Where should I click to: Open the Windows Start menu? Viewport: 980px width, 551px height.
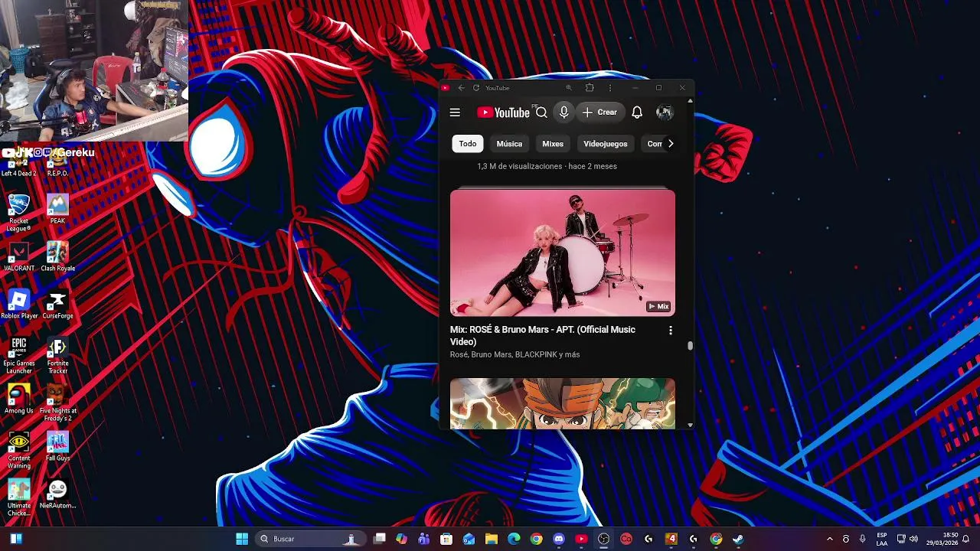click(242, 539)
